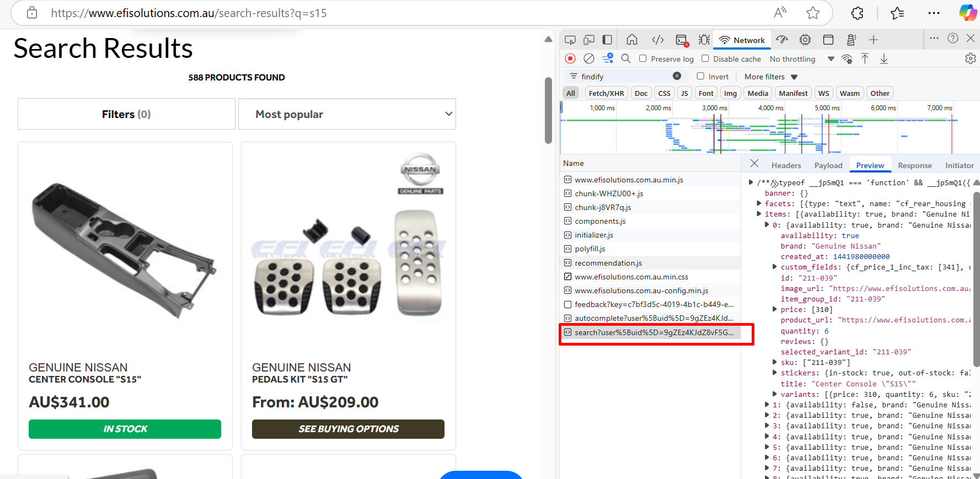
Task: Add this page to favorites star
Action: pyautogui.click(x=813, y=13)
